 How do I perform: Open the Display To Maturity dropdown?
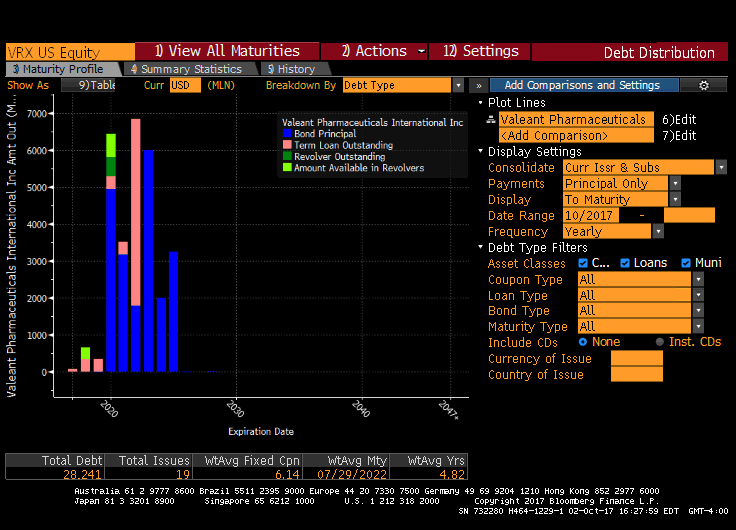tap(675, 199)
